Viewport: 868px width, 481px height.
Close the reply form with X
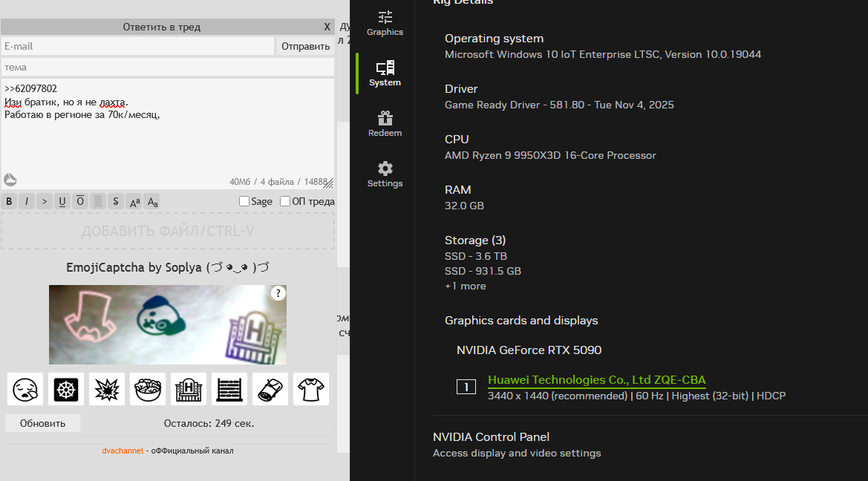(x=327, y=27)
